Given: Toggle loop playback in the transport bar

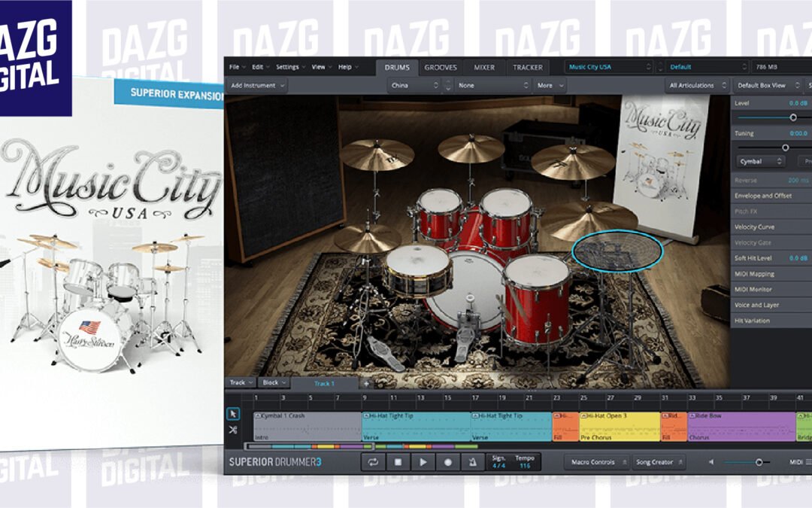Looking at the screenshot, I should 373,462.
